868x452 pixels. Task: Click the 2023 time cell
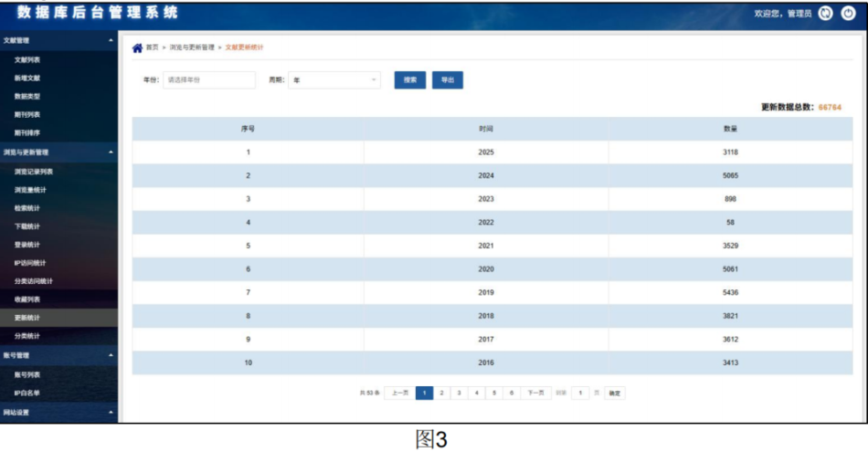pyautogui.click(x=486, y=199)
